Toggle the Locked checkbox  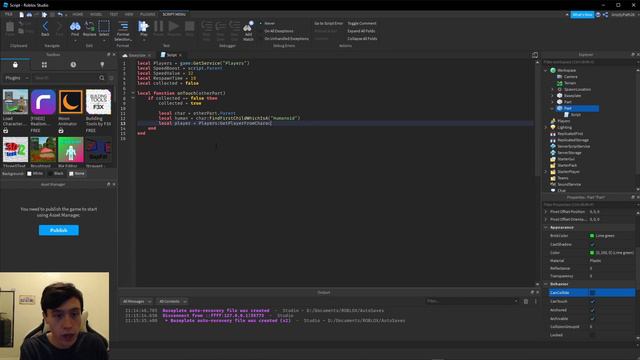pyautogui.click(x=592, y=335)
